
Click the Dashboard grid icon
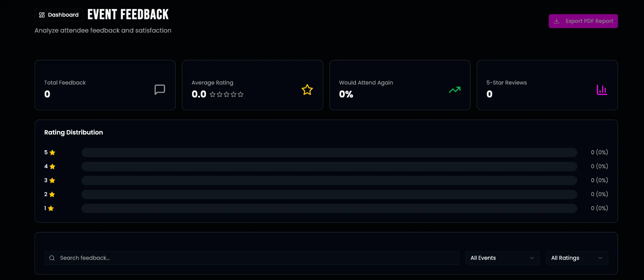click(x=42, y=15)
